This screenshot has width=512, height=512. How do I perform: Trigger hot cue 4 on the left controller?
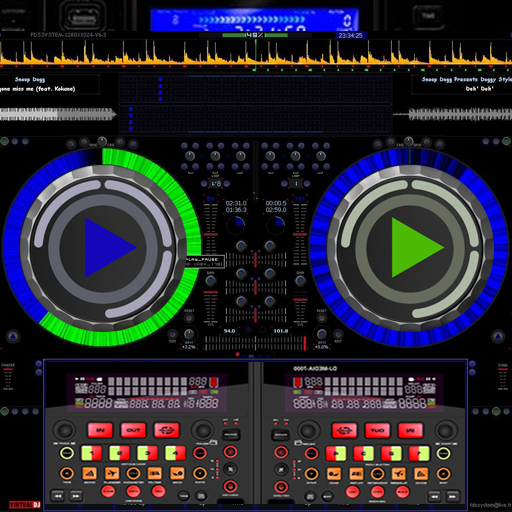click(x=175, y=453)
